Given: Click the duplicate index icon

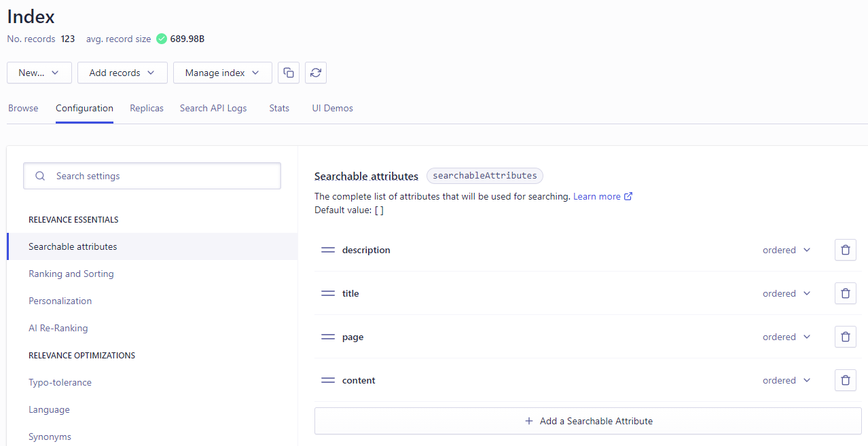Looking at the screenshot, I should (288, 73).
